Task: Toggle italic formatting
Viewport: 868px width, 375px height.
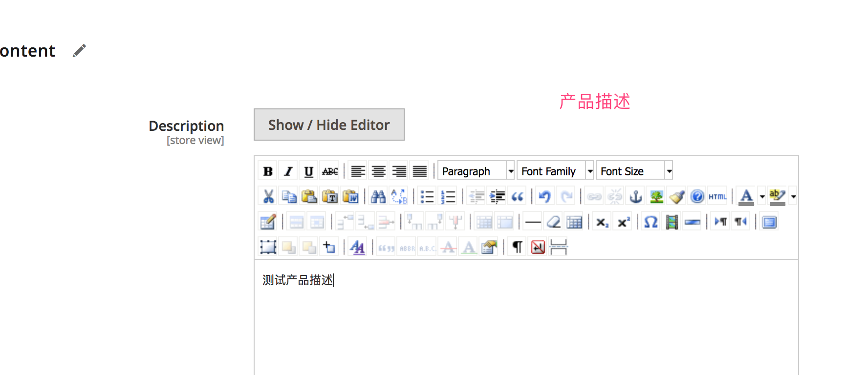Action: tap(288, 171)
